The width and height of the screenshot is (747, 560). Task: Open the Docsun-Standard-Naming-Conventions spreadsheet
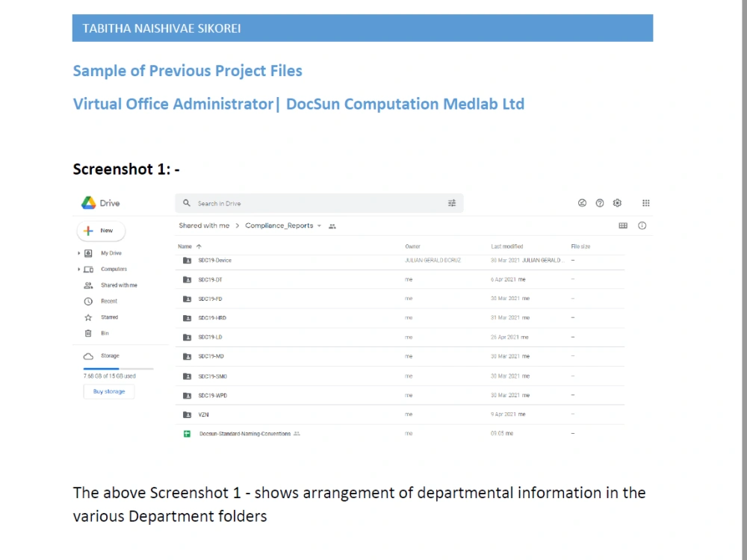[245, 433]
